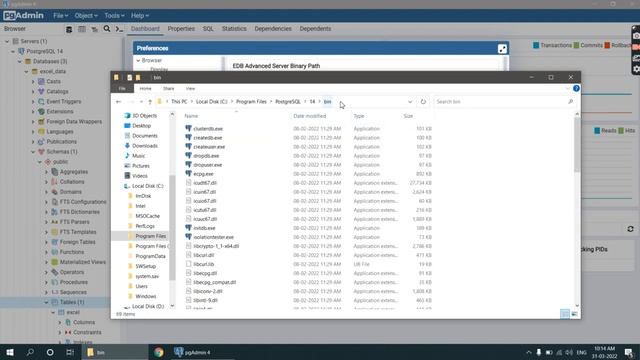Launch the PSQL Tool terminal icon
Image resolution: width=640 pixels, height=360 pixels.
coord(119,29)
